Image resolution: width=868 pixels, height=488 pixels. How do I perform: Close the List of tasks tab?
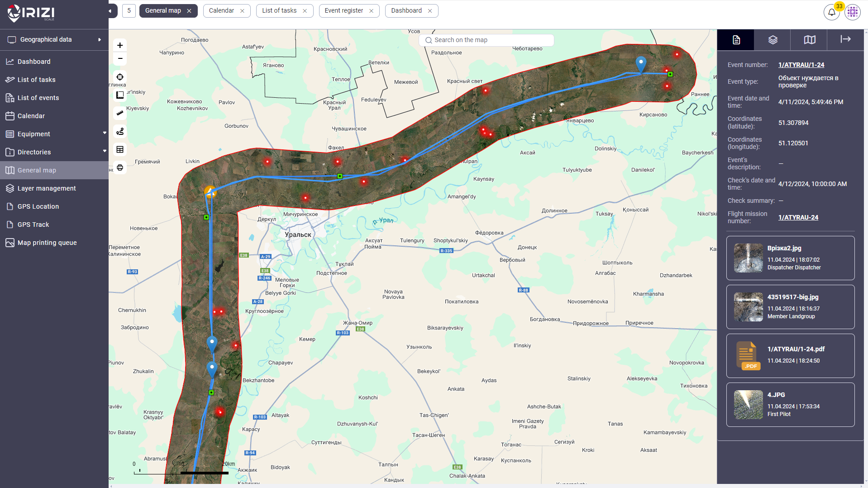pos(305,11)
